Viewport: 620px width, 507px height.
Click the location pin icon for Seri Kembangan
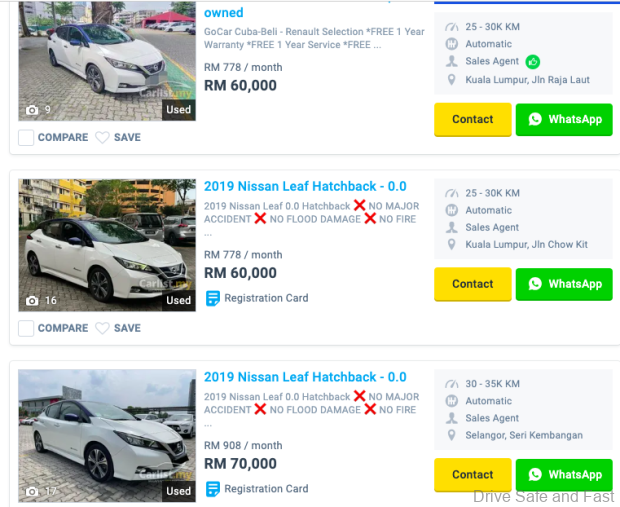[451, 436]
